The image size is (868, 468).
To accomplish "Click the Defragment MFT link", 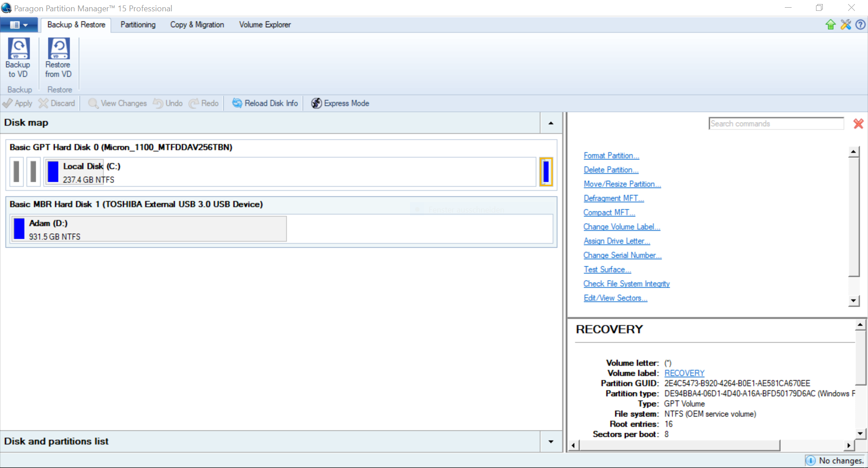I will click(x=613, y=199).
